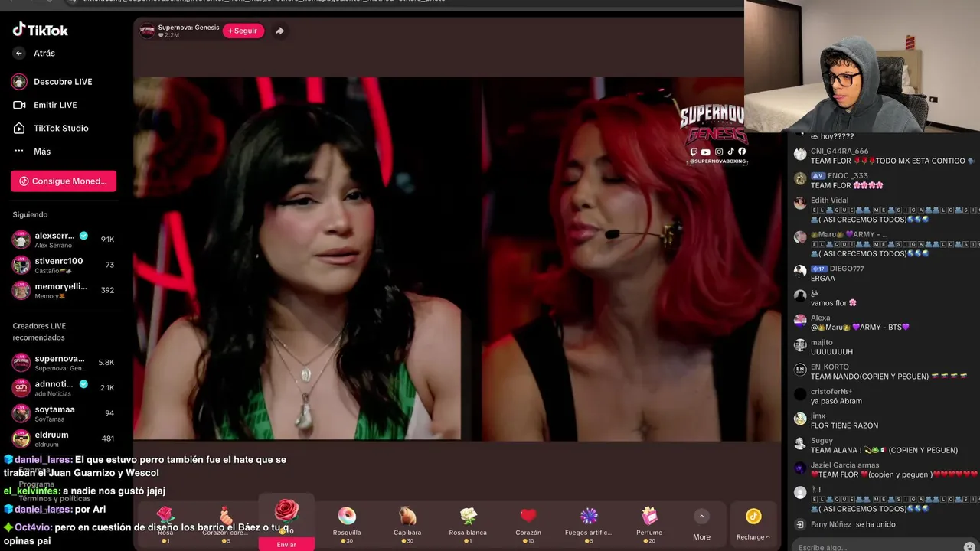The image size is (980, 551).
Task: Open the Más menu item
Action: tap(31, 152)
